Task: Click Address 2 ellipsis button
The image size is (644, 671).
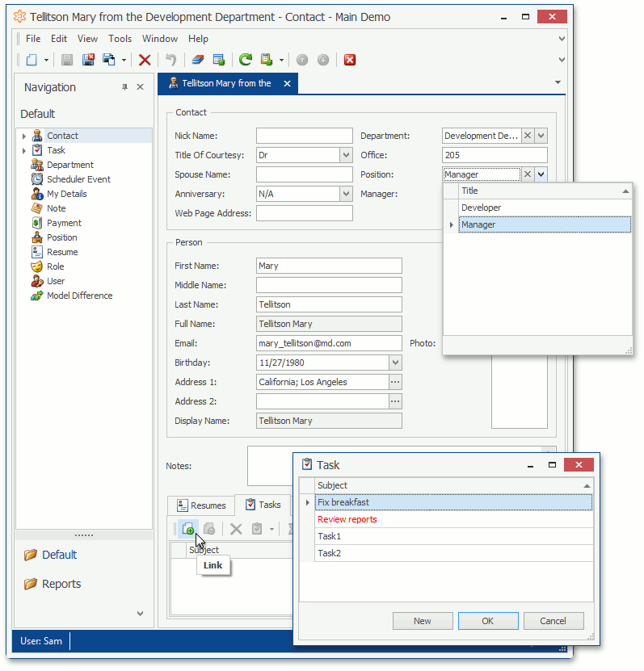Action: tap(395, 401)
